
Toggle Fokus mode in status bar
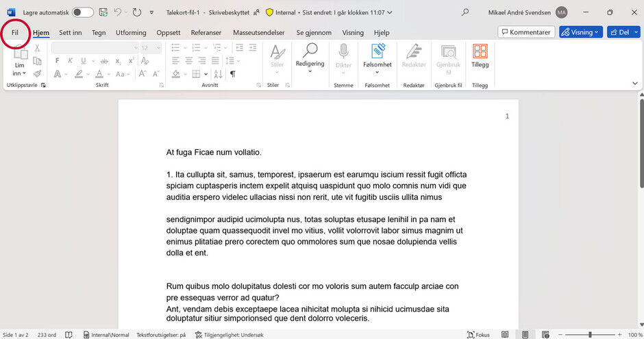(x=478, y=335)
